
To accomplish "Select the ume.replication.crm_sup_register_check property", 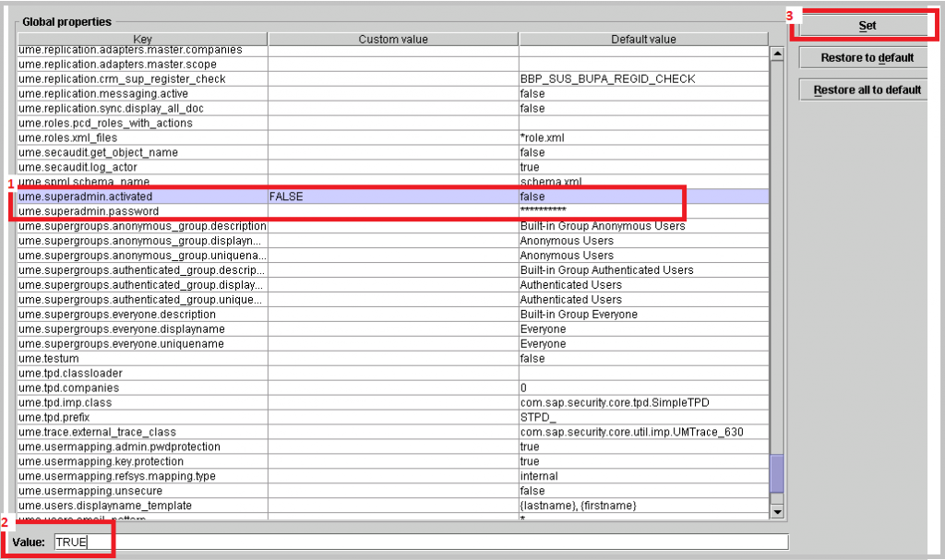I will (138, 78).
